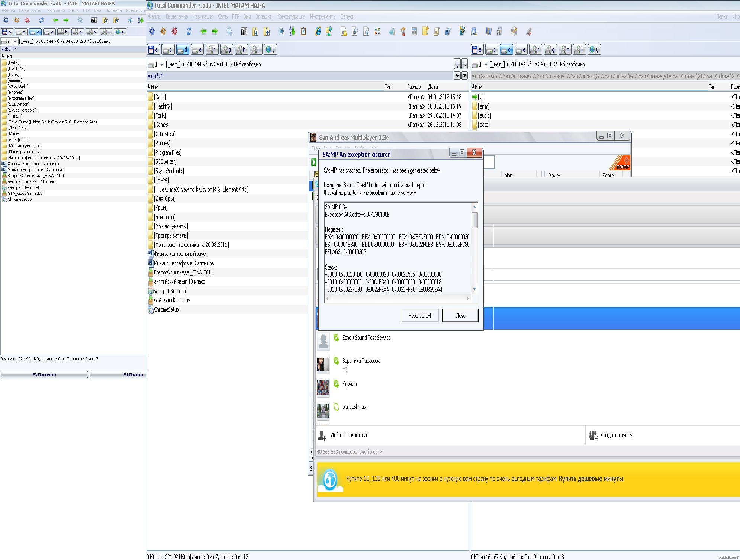Go forward with green right arrow in large toolbar
Viewport: 740px width, 560px height.
tap(215, 32)
